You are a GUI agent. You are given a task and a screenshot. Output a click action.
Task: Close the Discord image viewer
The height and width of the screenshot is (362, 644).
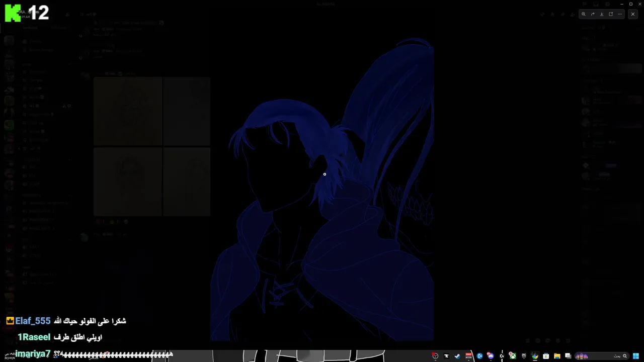633,14
